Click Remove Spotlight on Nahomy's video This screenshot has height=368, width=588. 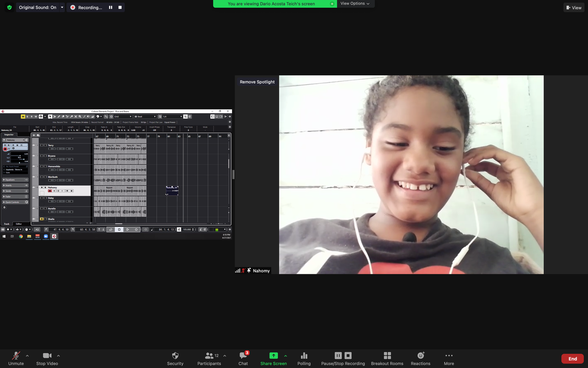(x=257, y=82)
